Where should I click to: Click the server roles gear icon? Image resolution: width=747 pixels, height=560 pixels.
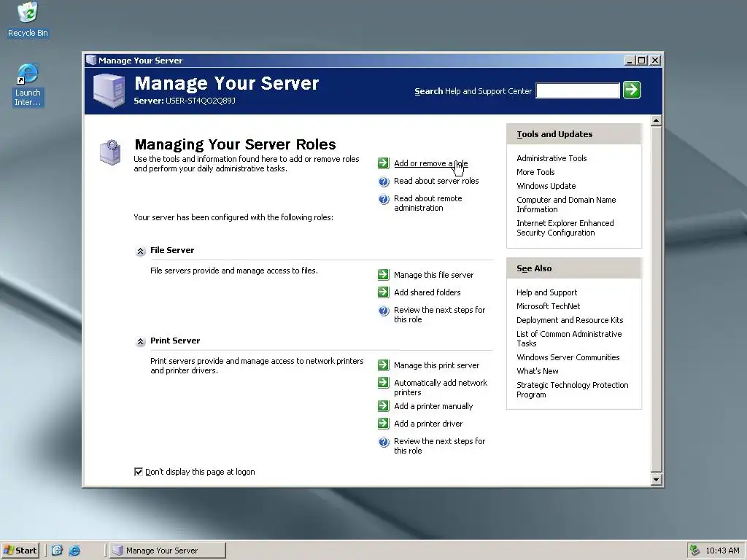(110, 152)
